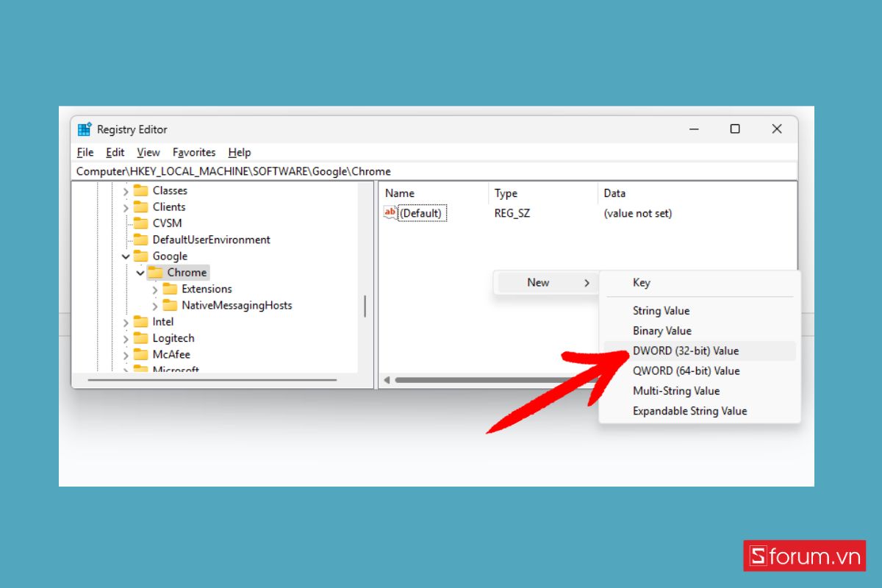The width and height of the screenshot is (882, 588).
Task: Open the Edit menu
Action: (x=115, y=152)
